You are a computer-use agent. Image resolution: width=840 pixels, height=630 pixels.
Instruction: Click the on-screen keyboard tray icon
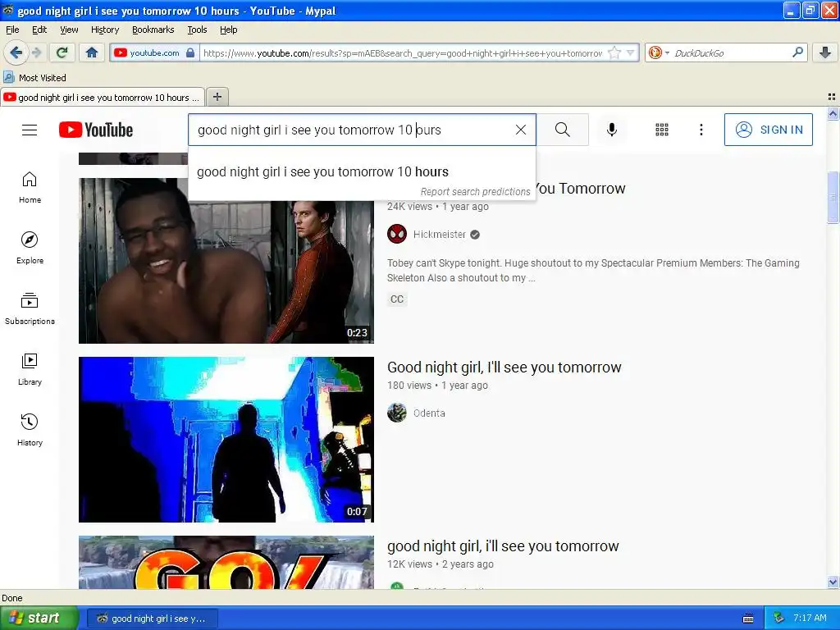click(x=748, y=619)
